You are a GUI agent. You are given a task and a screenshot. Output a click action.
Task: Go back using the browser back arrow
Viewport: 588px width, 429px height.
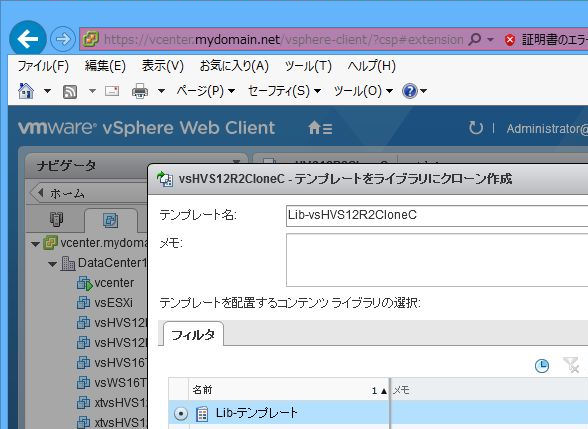click(x=28, y=39)
